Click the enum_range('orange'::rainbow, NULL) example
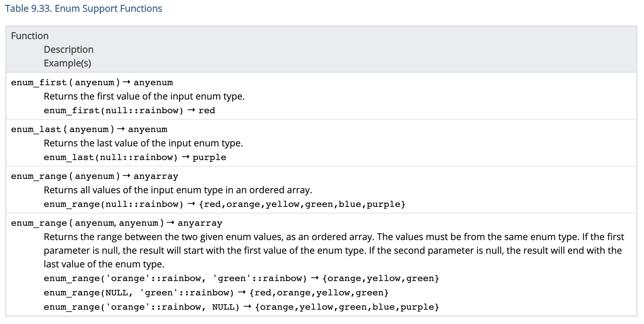This screenshot has width=644, height=324. tap(141, 307)
